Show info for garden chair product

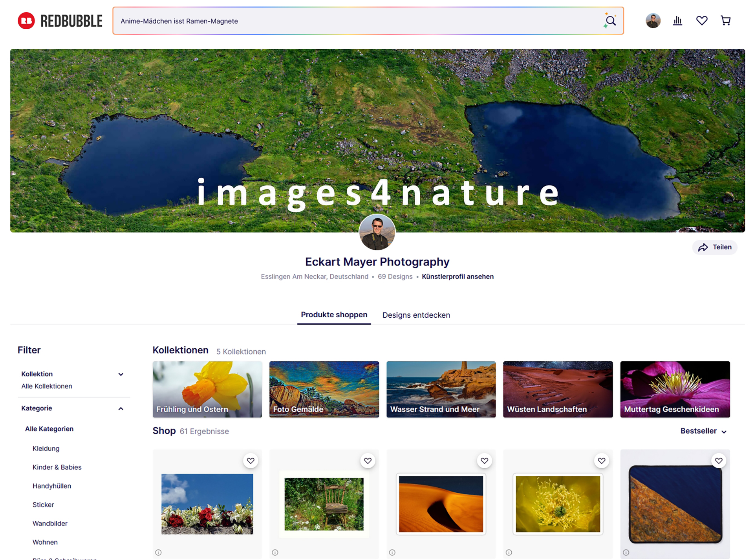point(275,553)
